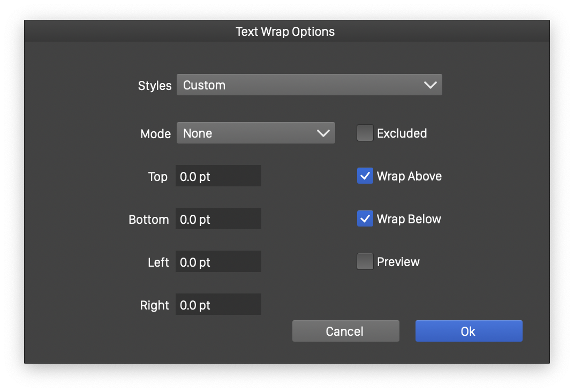Click the chevron arrow on Mode dropdown
This screenshot has width=574, height=392.
323,133
